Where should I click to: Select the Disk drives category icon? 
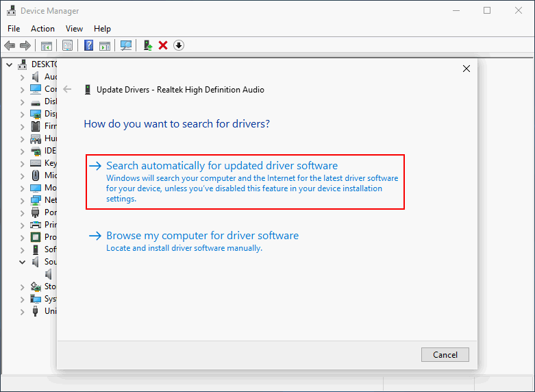coord(36,102)
